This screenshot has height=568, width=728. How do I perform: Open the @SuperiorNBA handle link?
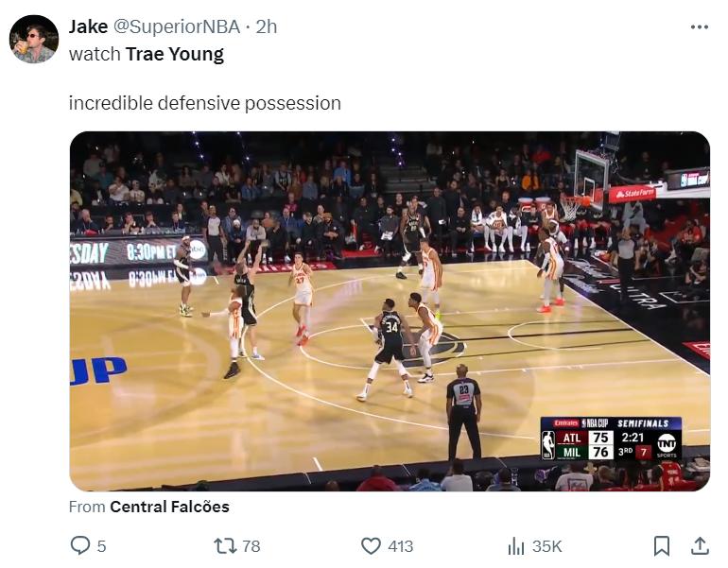pos(177,26)
